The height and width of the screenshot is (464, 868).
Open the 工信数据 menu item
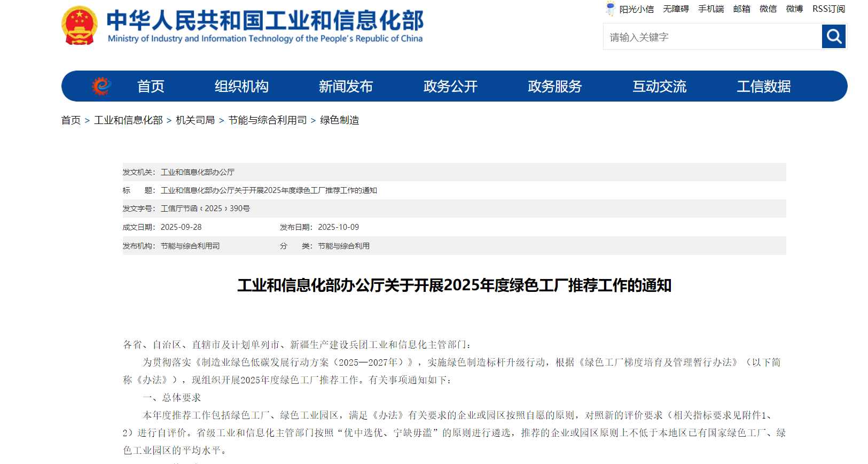pyautogui.click(x=763, y=86)
